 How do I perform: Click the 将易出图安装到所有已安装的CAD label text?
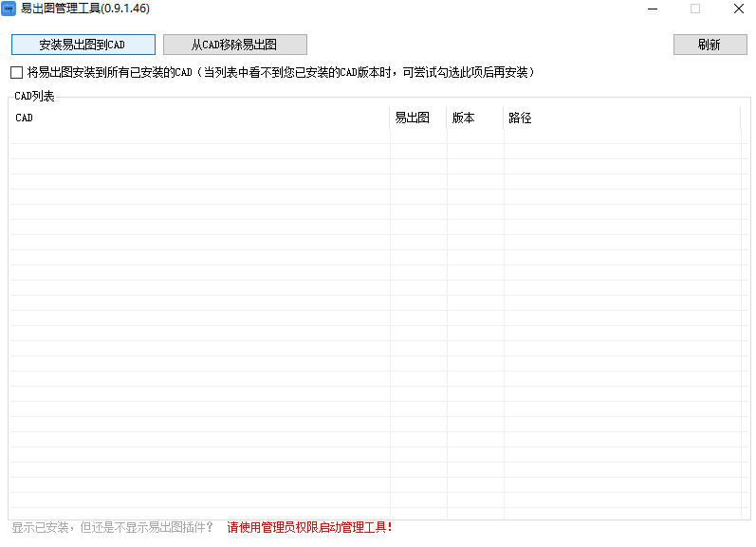pyautogui.click(x=109, y=72)
